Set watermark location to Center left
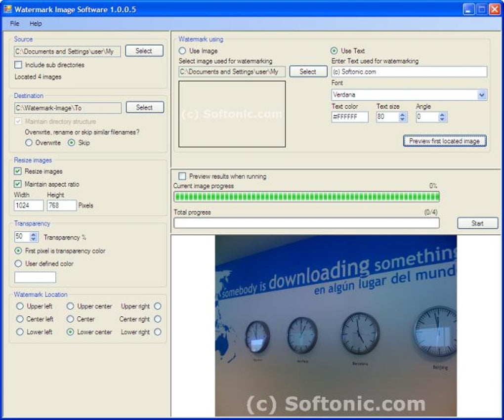Screen dimensions: 504x420 (x=20, y=319)
